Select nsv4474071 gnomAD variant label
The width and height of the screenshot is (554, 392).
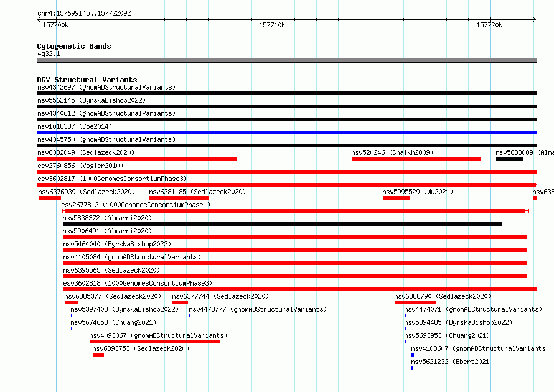pyautogui.click(x=473, y=309)
